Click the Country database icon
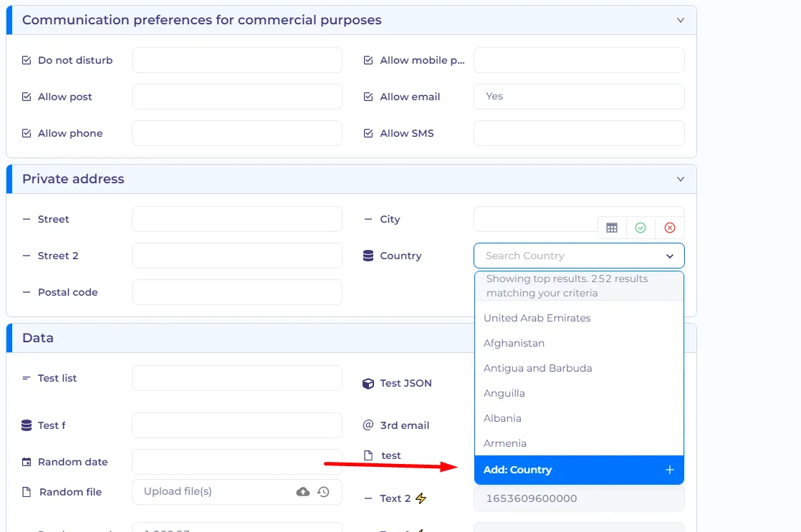 (368, 256)
